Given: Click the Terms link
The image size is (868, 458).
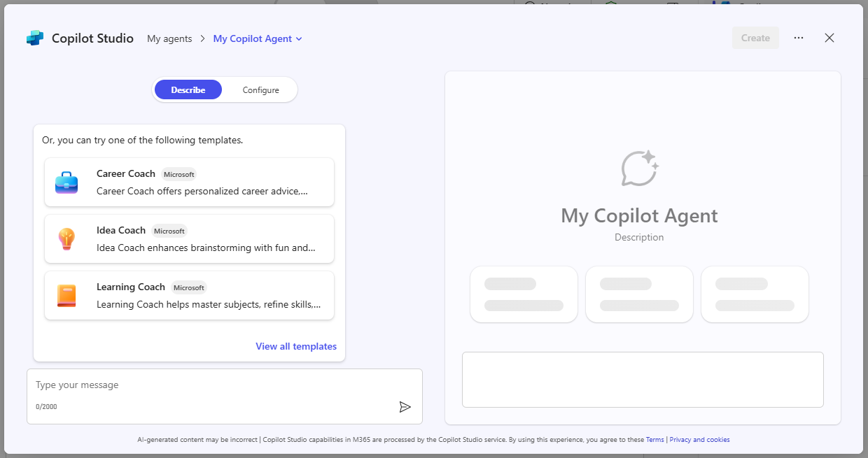Looking at the screenshot, I should tap(654, 439).
